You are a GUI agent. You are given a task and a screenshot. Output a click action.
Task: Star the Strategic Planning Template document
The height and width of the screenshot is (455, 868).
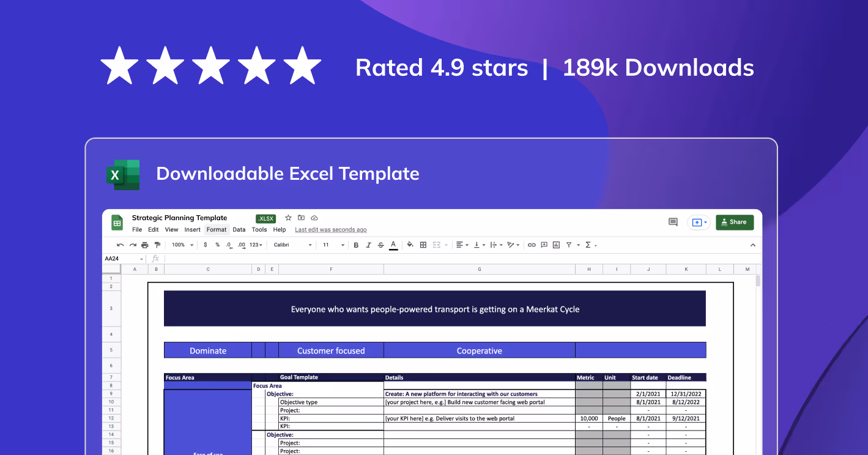tap(288, 218)
